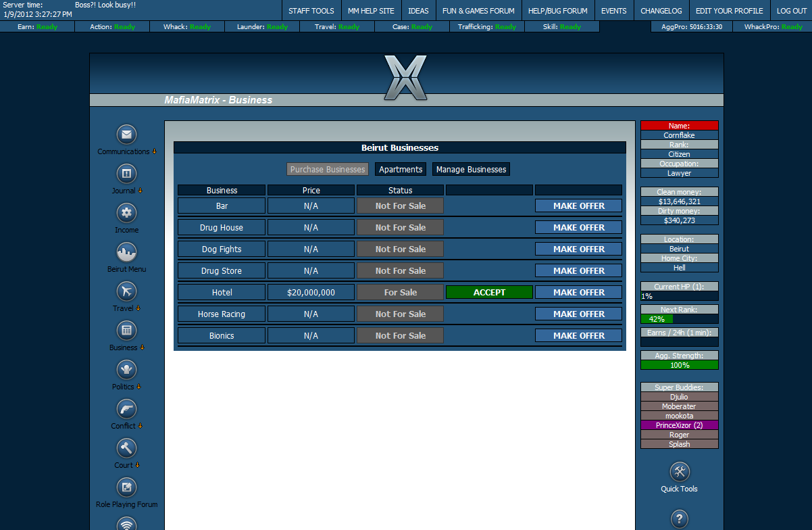Viewport: 812px width, 530px height.
Task: Click the Conflict gun icon
Action: tap(126, 409)
